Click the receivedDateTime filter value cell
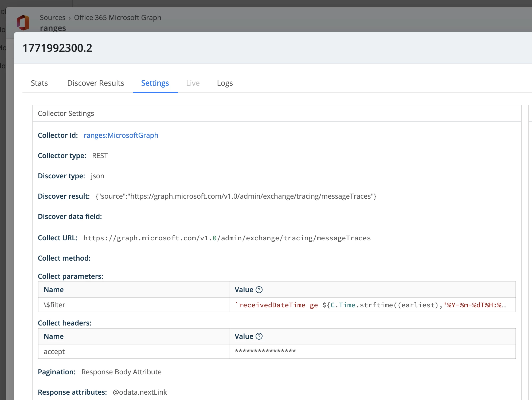532x400 pixels. (x=371, y=305)
